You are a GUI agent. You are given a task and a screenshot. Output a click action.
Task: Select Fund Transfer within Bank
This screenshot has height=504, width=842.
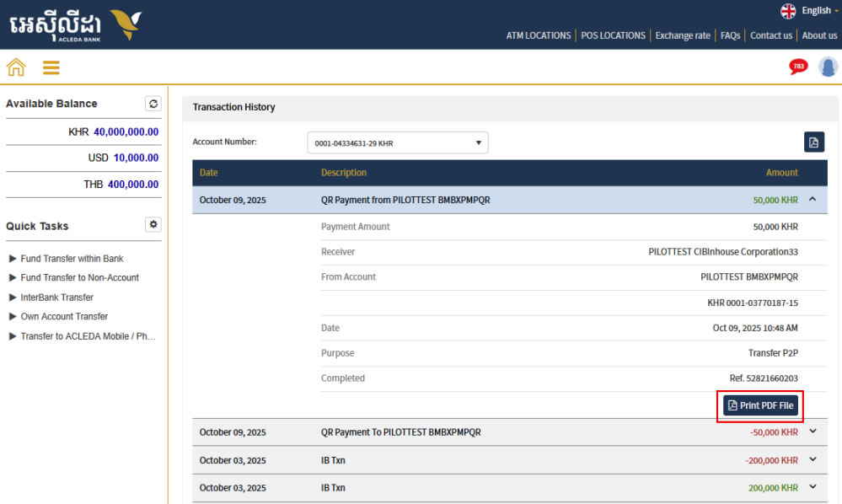pyautogui.click(x=72, y=259)
